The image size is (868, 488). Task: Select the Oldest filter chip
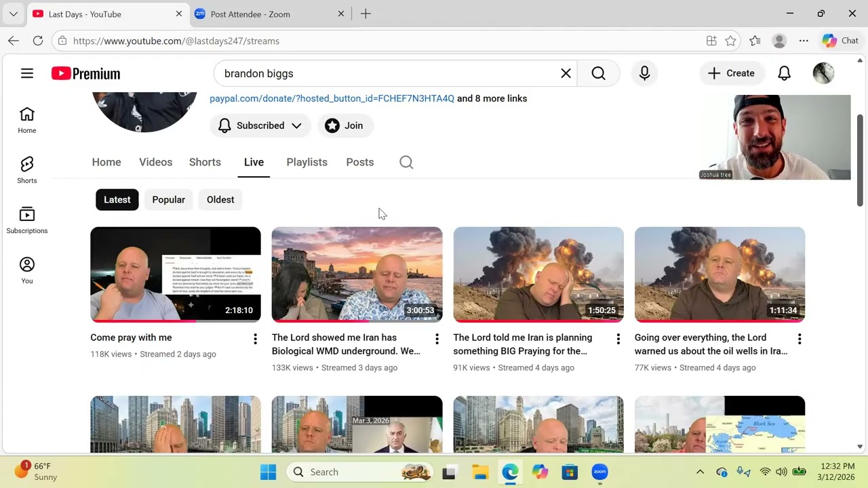click(x=220, y=199)
